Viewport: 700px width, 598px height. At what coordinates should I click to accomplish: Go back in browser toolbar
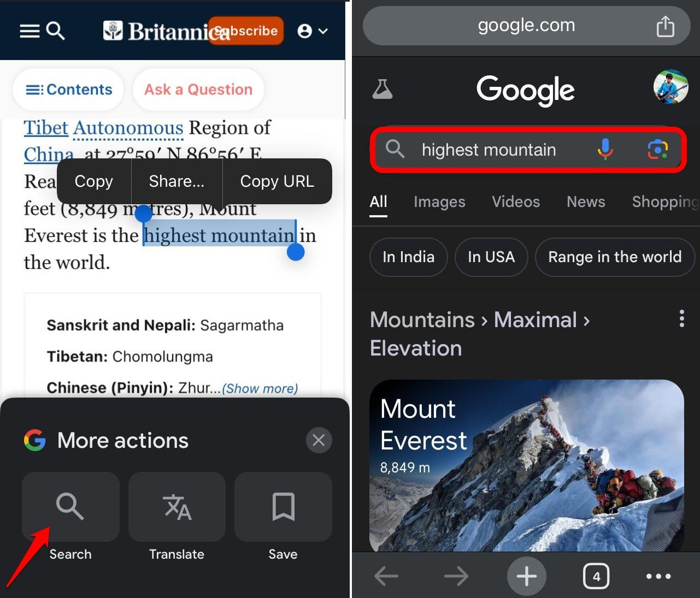pyautogui.click(x=386, y=576)
